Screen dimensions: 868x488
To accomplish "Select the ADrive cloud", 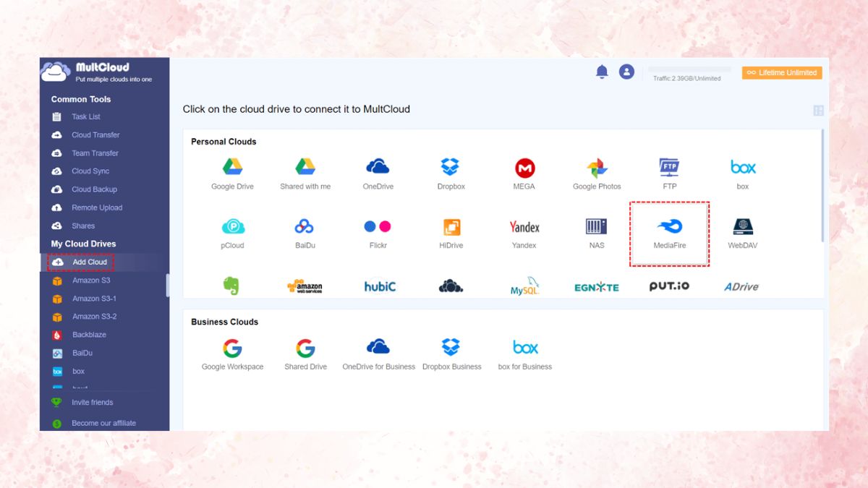I will [741, 287].
